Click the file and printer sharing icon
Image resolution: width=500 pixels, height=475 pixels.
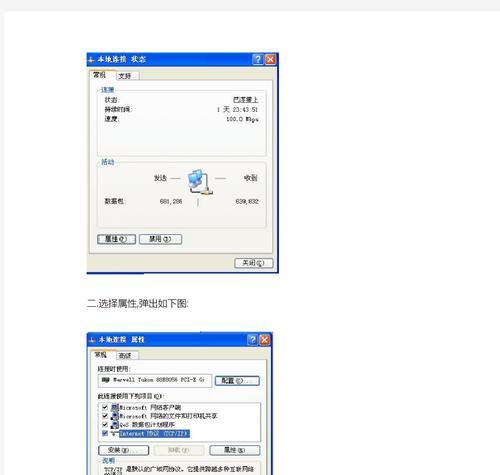pyautogui.click(x=115, y=416)
